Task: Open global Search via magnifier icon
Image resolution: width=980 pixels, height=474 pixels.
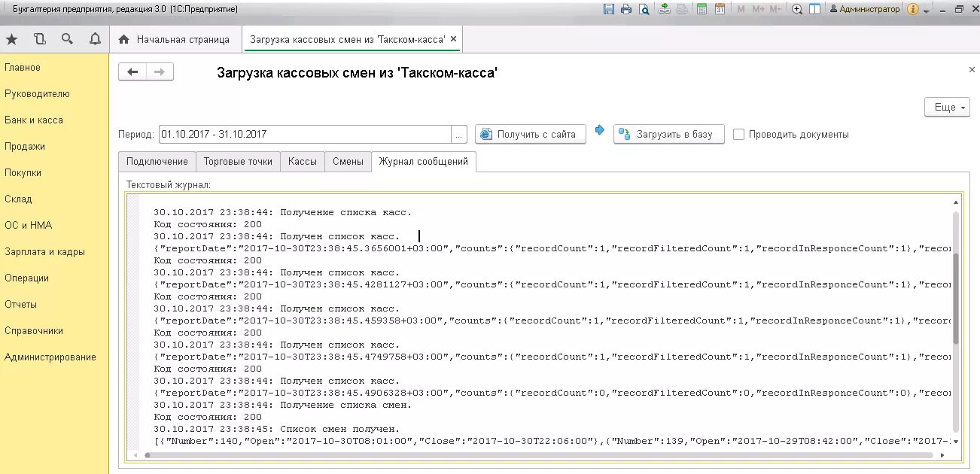Action: pos(67,39)
